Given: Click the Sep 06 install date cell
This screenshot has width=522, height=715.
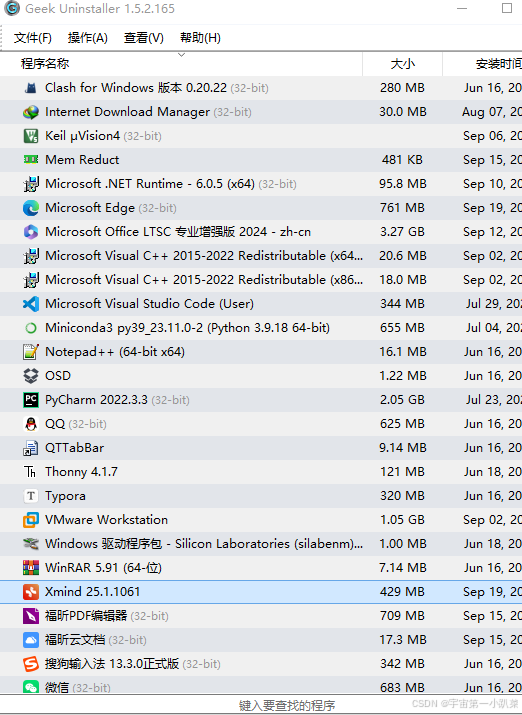Looking at the screenshot, I should (x=492, y=136).
